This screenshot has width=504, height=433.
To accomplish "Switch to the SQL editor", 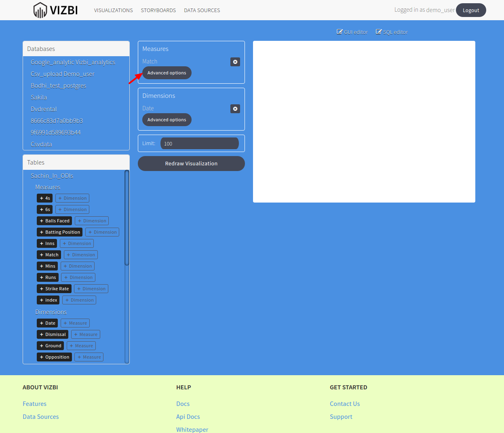I will [x=392, y=32].
